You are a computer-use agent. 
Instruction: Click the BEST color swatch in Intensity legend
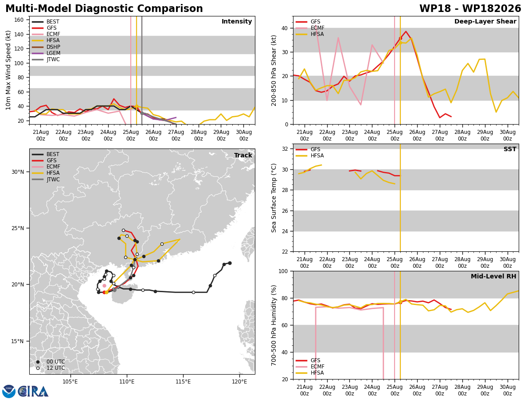coord(38,22)
